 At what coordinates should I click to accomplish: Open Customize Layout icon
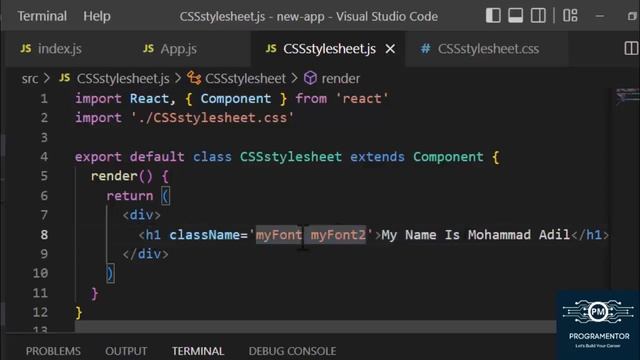point(570,16)
